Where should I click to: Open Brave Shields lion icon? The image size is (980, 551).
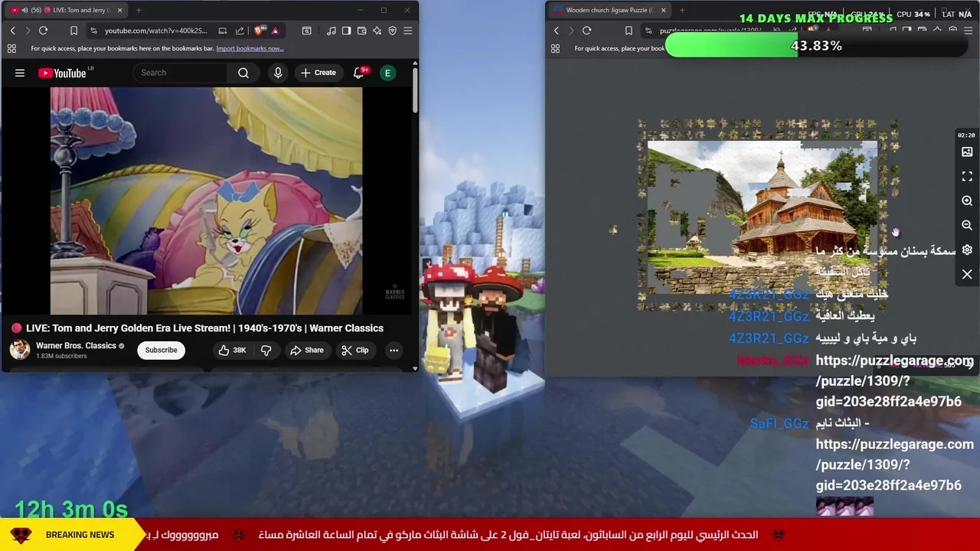pos(259,31)
